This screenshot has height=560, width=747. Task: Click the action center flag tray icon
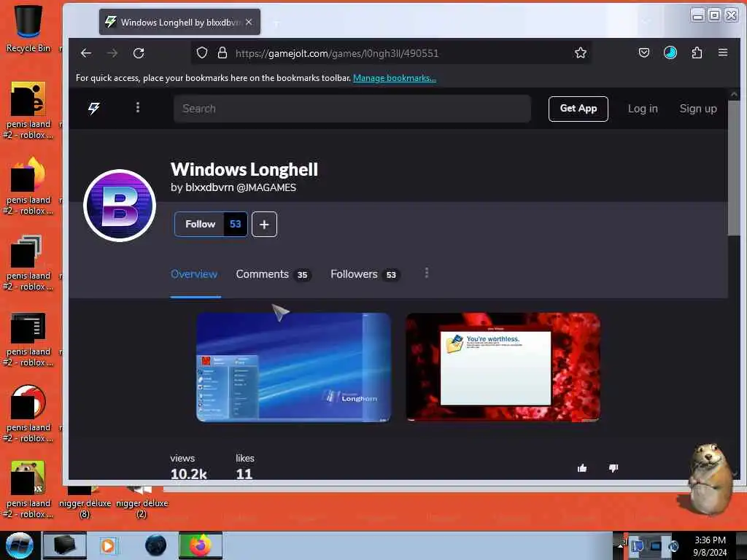[x=638, y=546]
